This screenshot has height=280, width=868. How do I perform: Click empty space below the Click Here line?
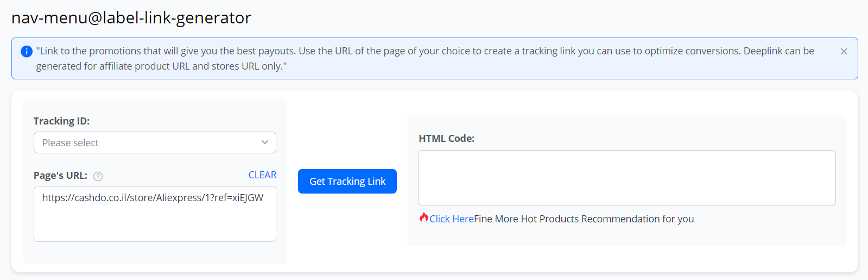(x=627, y=237)
